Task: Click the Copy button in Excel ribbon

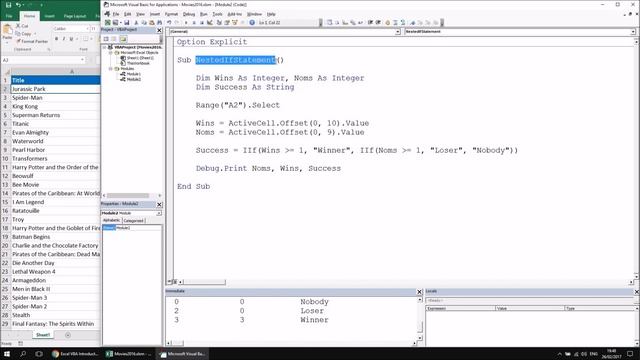Action: (x=23, y=33)
